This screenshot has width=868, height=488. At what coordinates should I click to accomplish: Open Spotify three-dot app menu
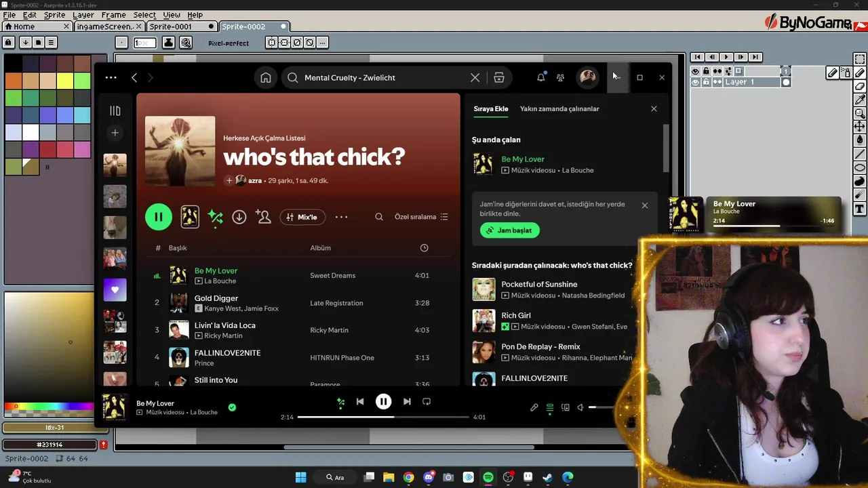point(111,77)
